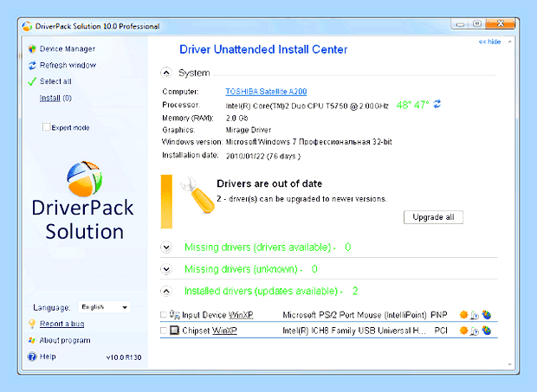The height and width of the screenshot is (392, 537).
Task: Open Device Manager from the sidebar
Action: (68, 49)
